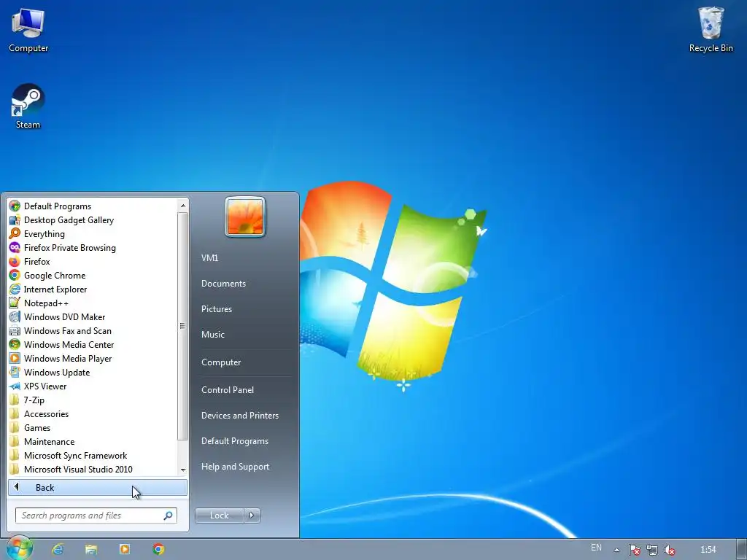Select the Computer desktop icon

point(28,30)
